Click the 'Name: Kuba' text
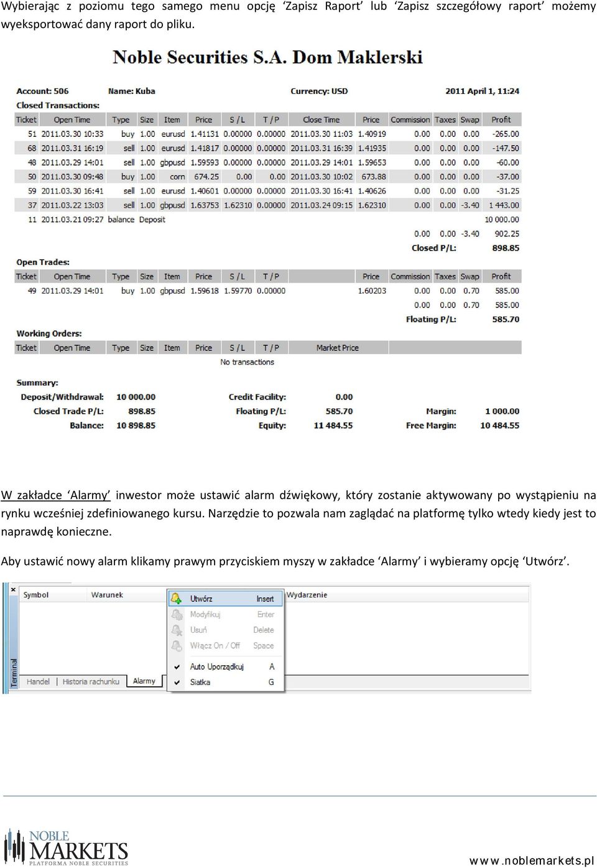 click(x=132, y=91)
